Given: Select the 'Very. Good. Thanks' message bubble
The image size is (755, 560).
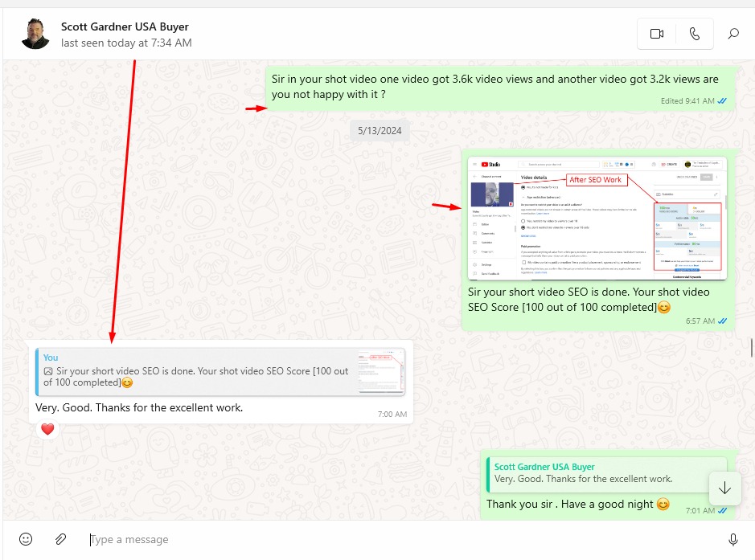Looking at the screenshot, I should (x=139, y=408).
